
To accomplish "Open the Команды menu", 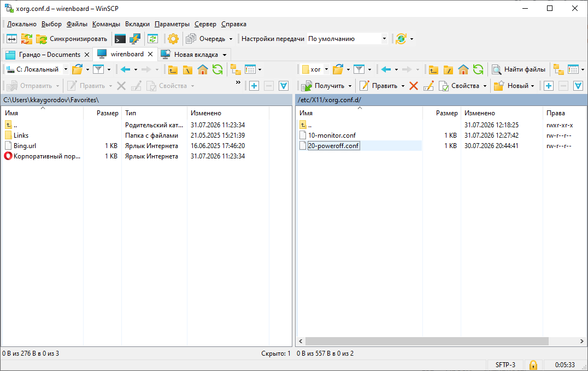I will [x=106, y=24].
